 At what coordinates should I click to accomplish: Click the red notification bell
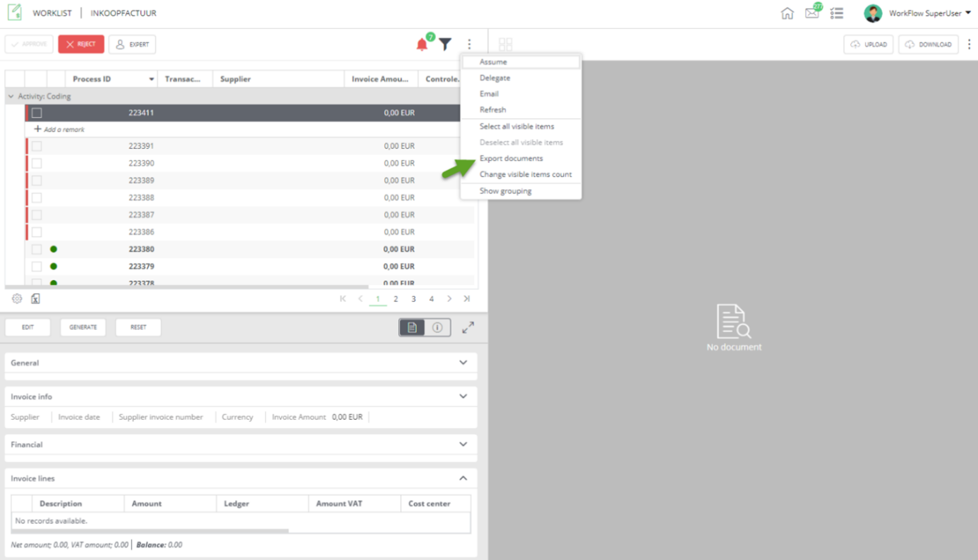pos(422,44)
